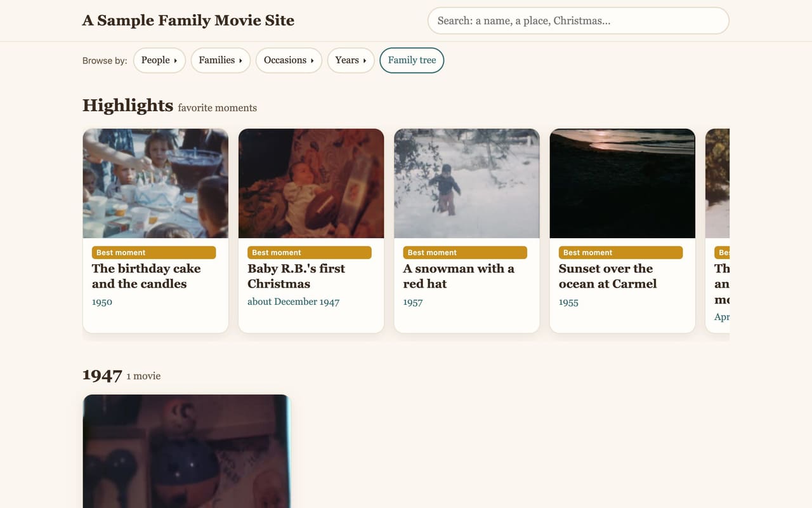Click the '1947' year heading
The height and width of the screenshot is (508, 812).
pyautogui.click(x=102, y=375)
